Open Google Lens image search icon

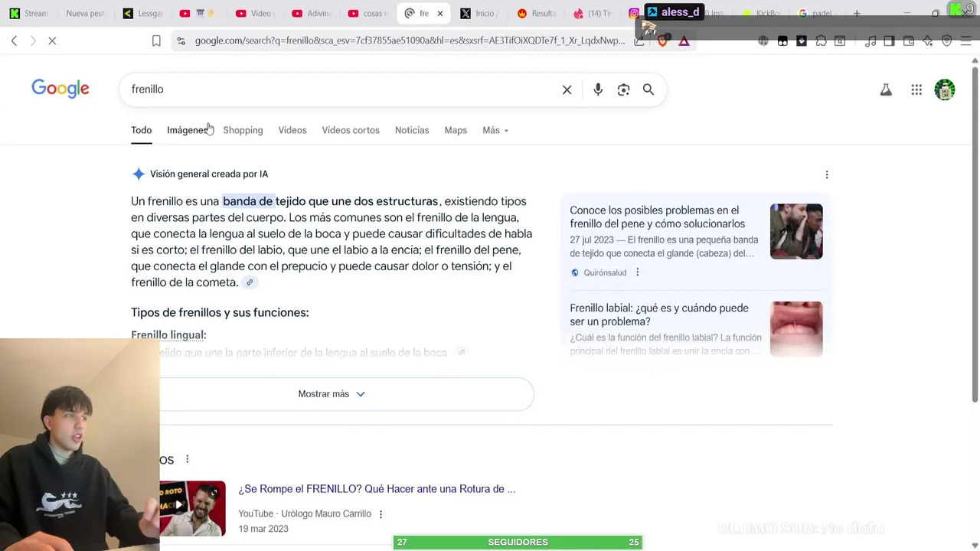(x=623, y=90)
